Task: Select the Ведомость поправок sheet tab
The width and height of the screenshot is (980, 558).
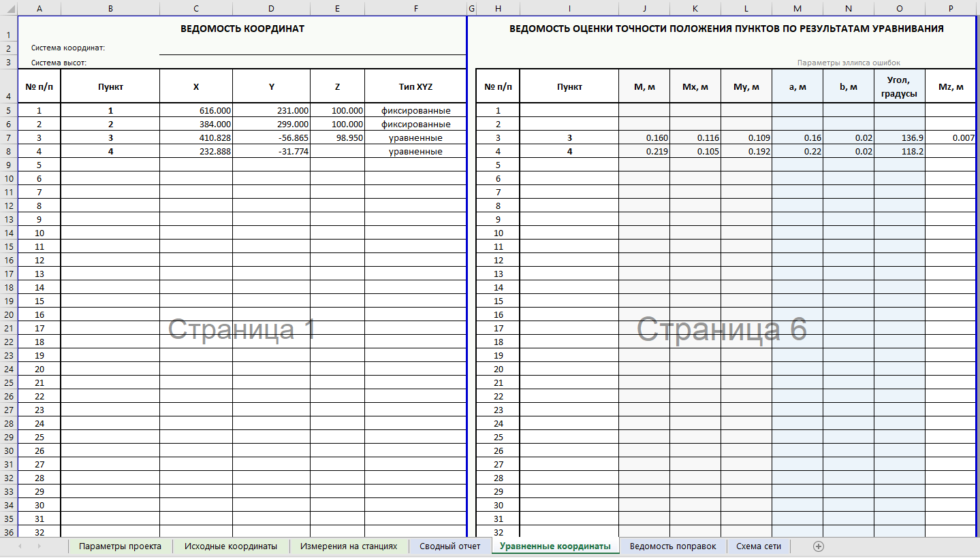Action: click(x=673, y=546)
